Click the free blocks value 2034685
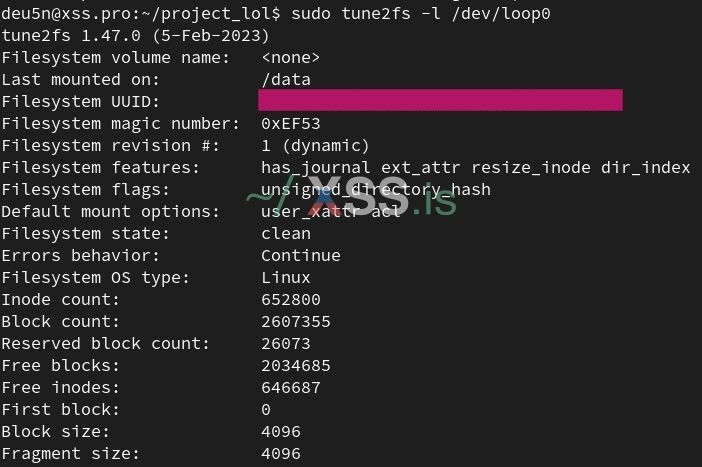Image resolution: width=702 pixels, height=467 pixels. pos(295,365)
